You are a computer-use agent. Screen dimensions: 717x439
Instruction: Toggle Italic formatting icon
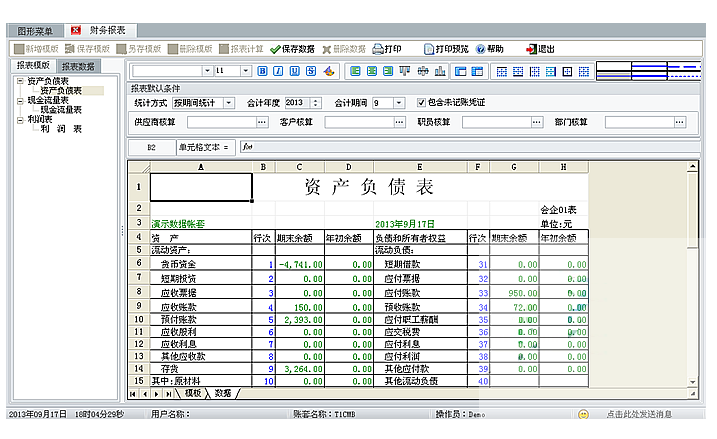[278, 71]
